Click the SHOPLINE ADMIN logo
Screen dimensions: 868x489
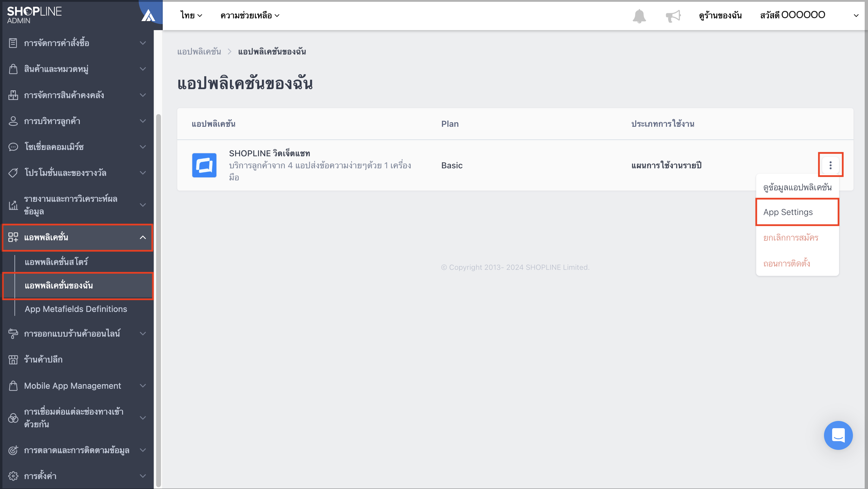34,15
